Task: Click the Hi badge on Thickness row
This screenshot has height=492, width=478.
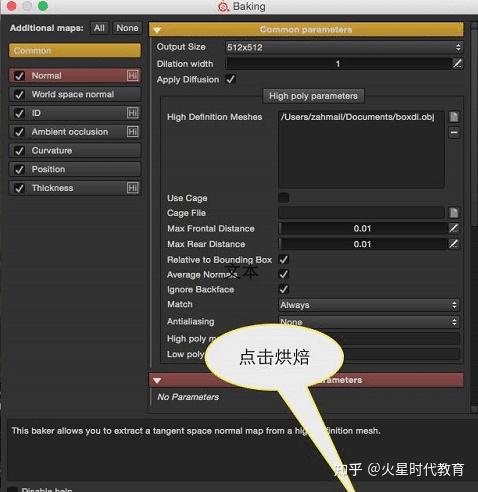Action: click(132, 188)
